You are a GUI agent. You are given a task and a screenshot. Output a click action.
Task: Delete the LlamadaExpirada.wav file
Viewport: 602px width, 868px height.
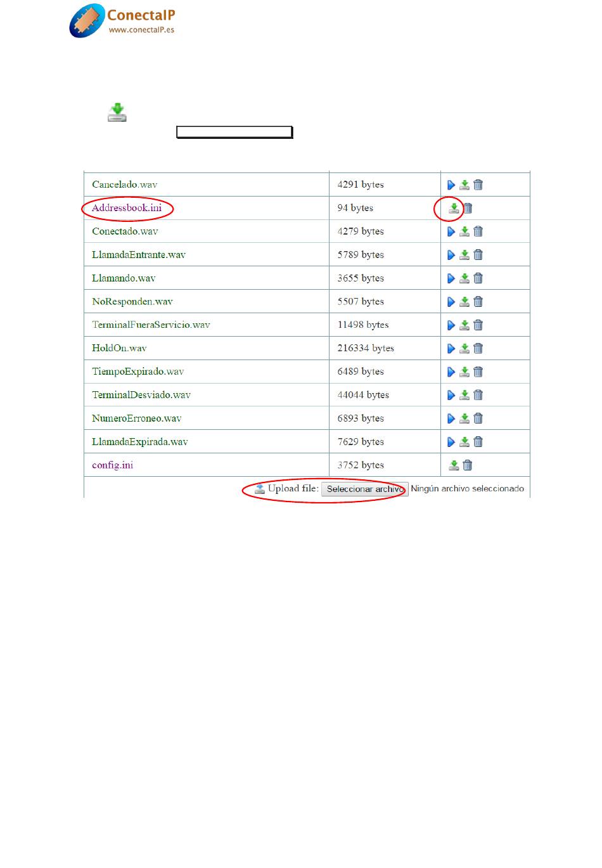pos(478,442)
